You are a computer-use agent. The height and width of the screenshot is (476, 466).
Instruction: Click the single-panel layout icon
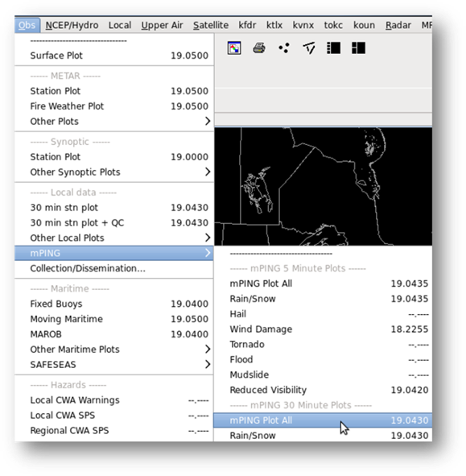click(333, 48)
